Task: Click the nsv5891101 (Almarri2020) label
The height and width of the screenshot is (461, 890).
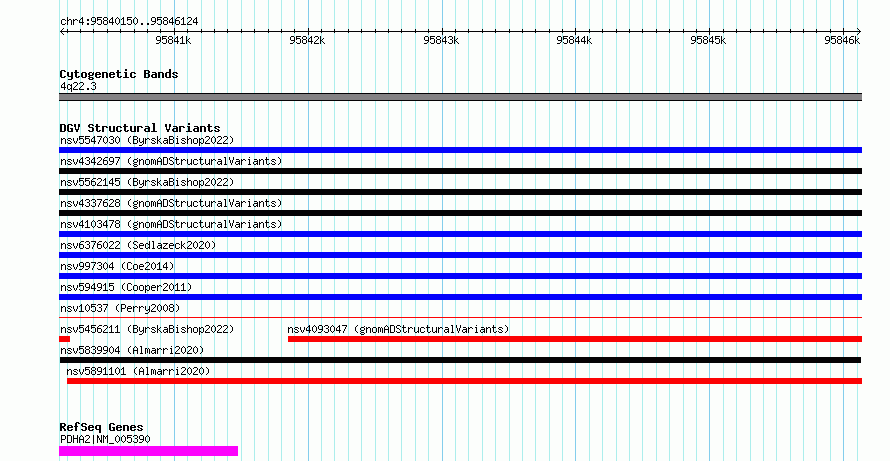Action: tap(138, 371)
